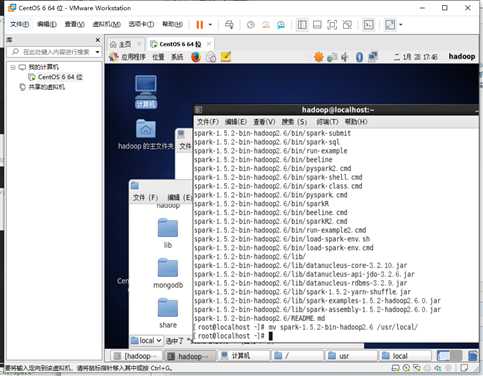Open the dropdown arrow beside the pause button
The width and height of the screenshot is (483, 376).
coord(210,25)
